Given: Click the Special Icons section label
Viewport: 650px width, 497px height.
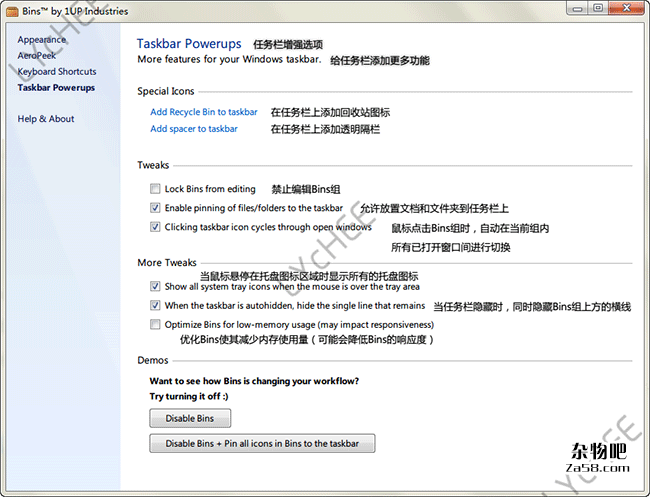Looking at the screenshot, I should coord(165,91).
